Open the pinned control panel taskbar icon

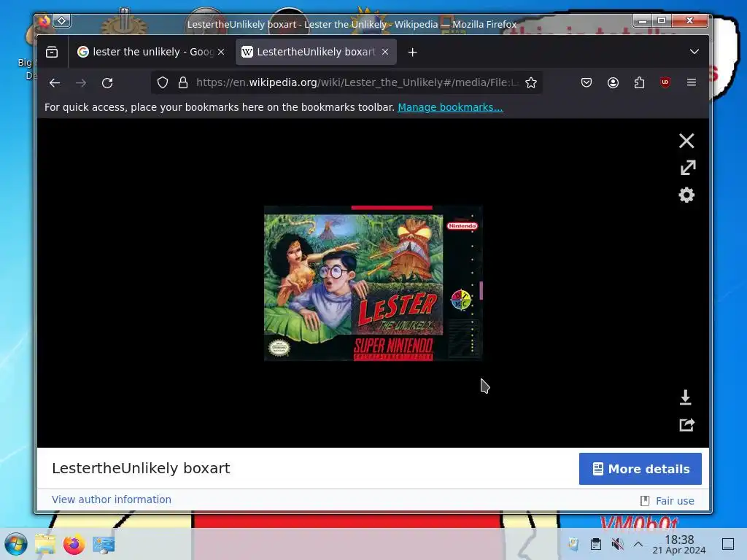[x=104, y=544]
